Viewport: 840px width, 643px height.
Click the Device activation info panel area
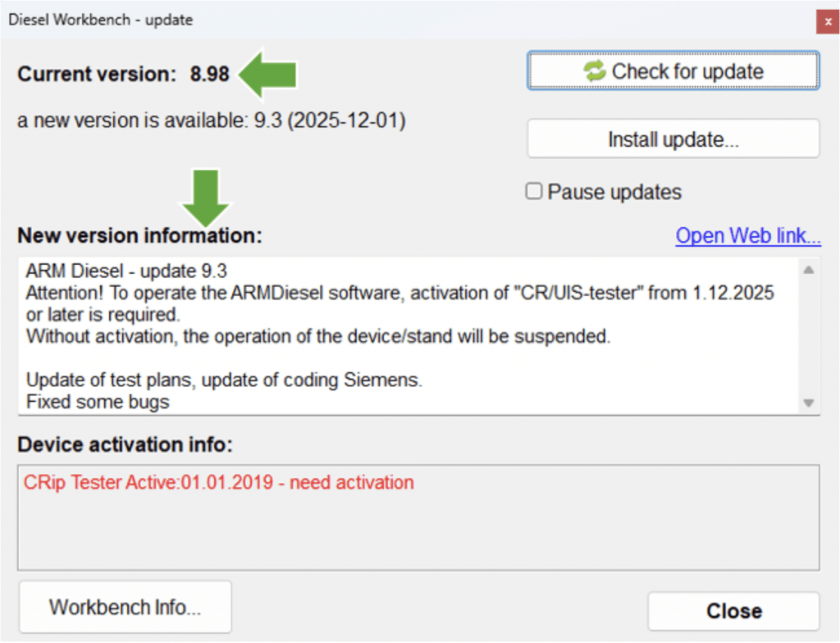click(x=418, y=533)
